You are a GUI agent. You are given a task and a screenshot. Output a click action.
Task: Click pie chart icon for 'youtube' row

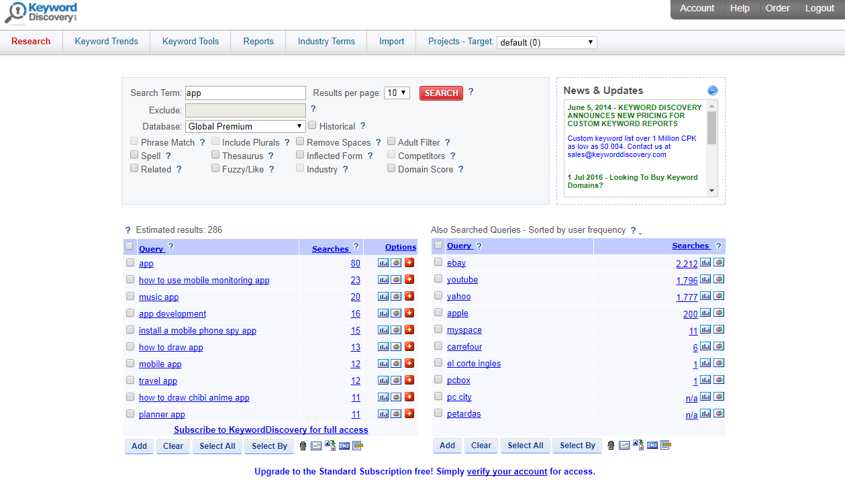point(719,279)
